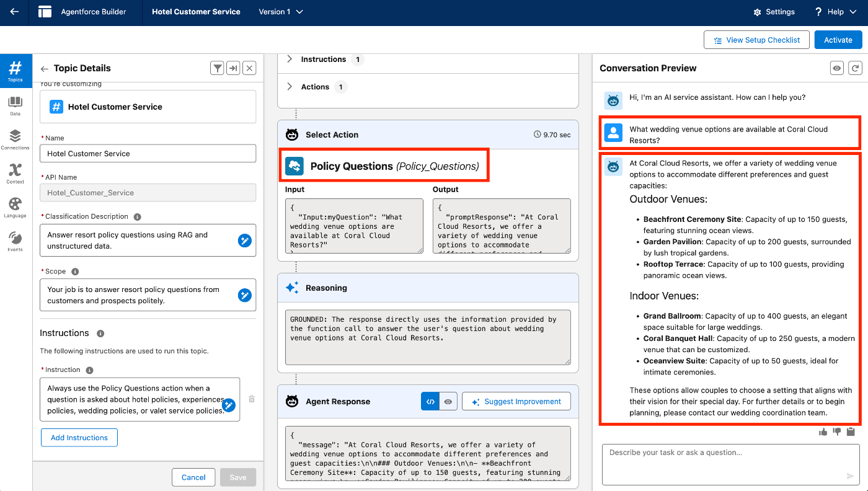Screen dimensions: 868x491
Task: Click the Hotel Customer Service topic card
Action: pos(148,107)
